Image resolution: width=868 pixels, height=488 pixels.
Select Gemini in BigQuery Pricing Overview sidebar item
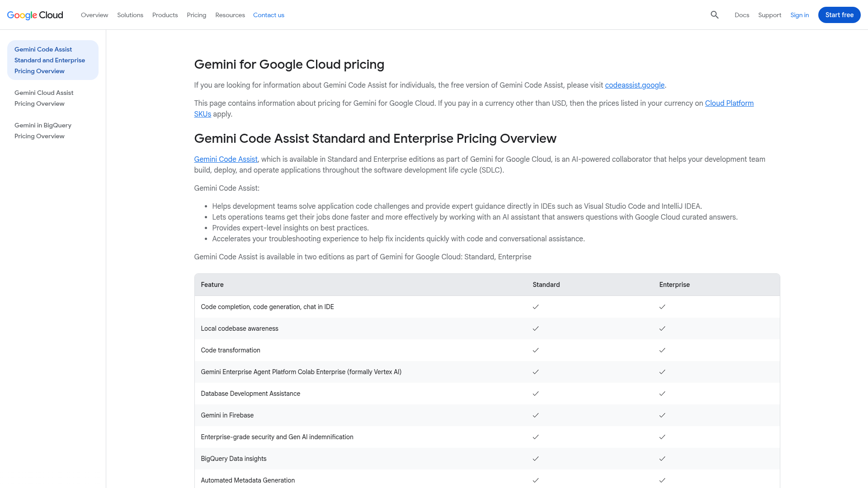(x=53, y=131)
